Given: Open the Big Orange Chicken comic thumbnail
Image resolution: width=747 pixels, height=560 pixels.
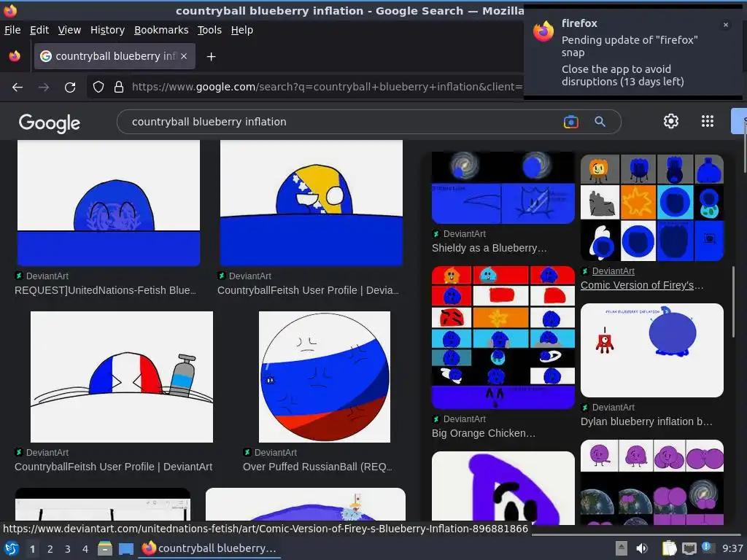Looking at the screenshot, I should tap(503, 337).
